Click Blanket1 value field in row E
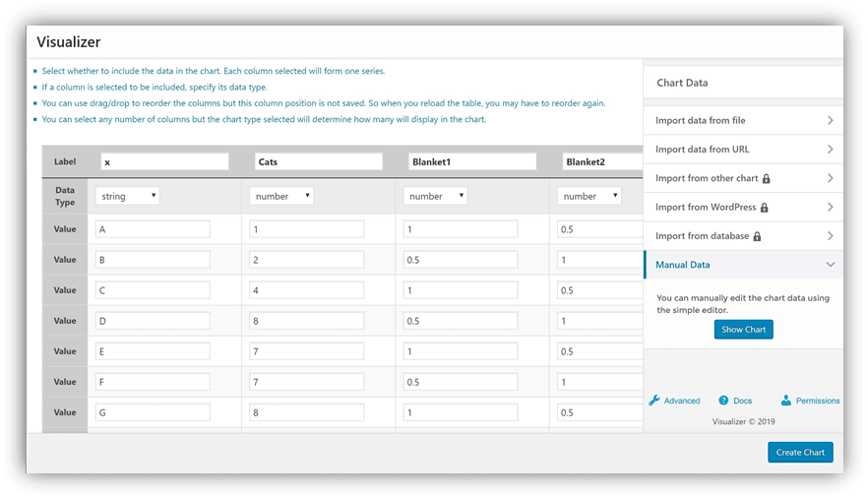This screenshot has width=868, height=498. 460,350
